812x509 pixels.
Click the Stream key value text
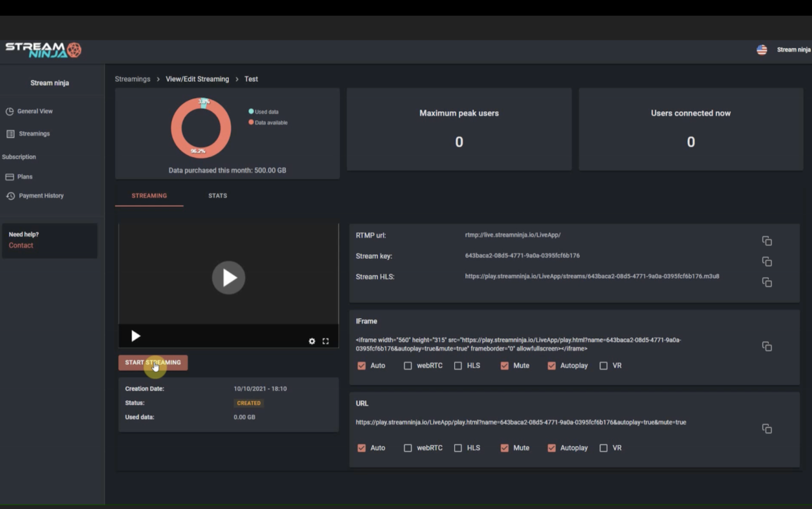point(522,256)
